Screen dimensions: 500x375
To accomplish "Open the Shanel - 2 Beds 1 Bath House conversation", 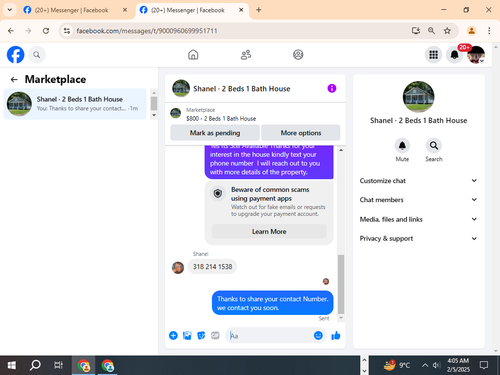I will click(75, 104).
